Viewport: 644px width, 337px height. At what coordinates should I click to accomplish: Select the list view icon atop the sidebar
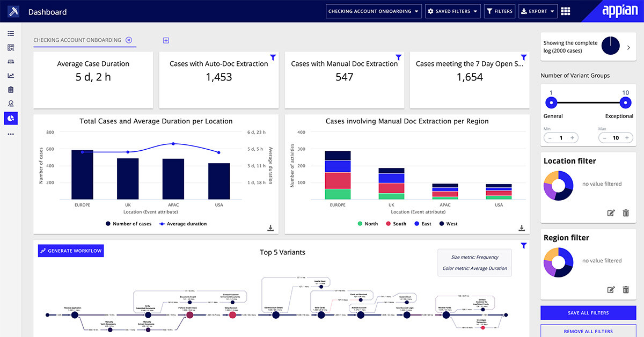tap(11, 33)
